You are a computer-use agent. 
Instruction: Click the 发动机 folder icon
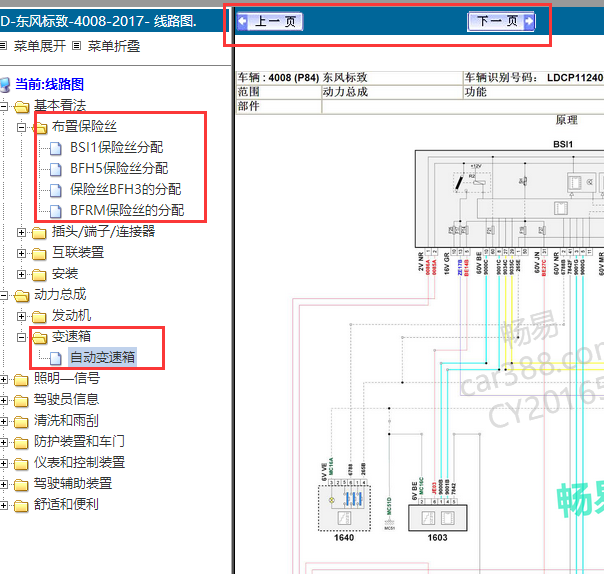pos(39,317)
